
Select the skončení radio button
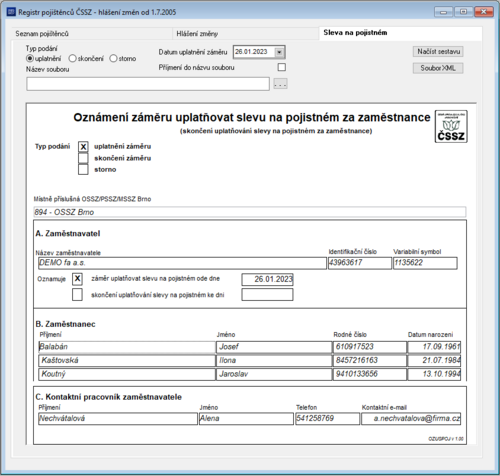coord(72,59)
